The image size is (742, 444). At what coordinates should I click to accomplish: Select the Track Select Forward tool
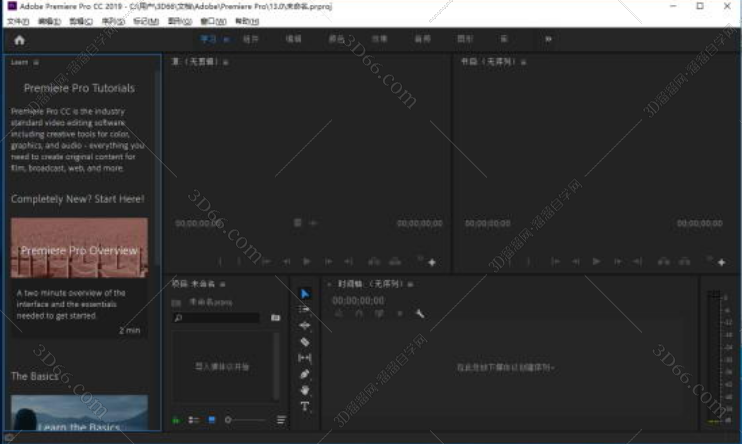(x=305, y=310)
